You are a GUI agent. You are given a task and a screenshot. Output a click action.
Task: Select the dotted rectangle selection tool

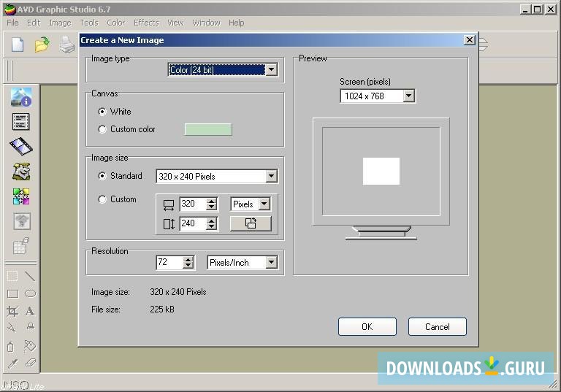(x=12, y=276)
